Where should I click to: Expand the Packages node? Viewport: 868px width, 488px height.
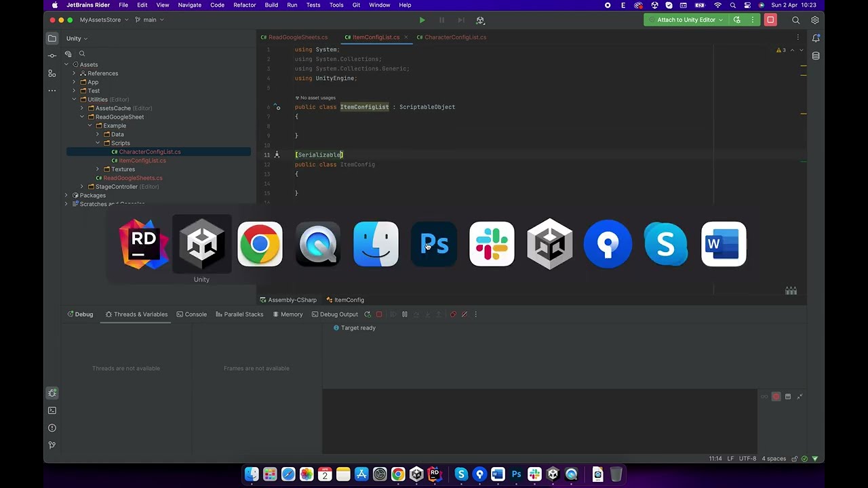pyautogui.click(x=66, y=195)
